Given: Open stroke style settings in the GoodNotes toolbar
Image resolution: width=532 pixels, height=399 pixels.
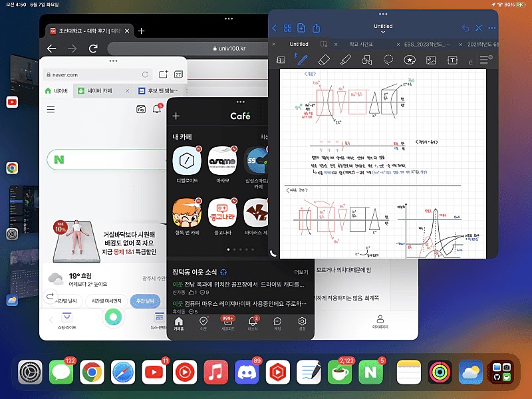Looking at the screenshot, I should pyautogui.click(x=485, y=60).
